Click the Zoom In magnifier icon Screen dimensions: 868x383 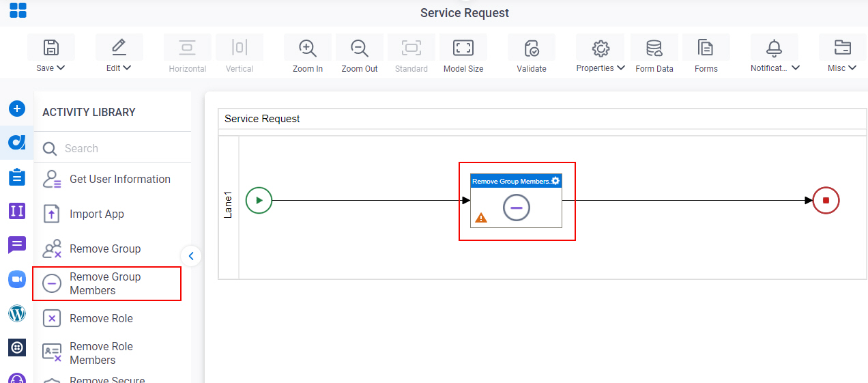tap(308, 48)
